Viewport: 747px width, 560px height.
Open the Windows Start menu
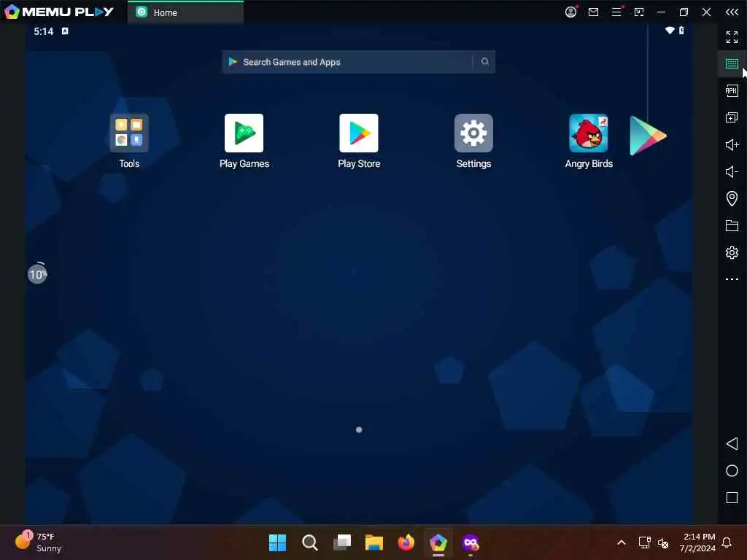pos(277,542)
